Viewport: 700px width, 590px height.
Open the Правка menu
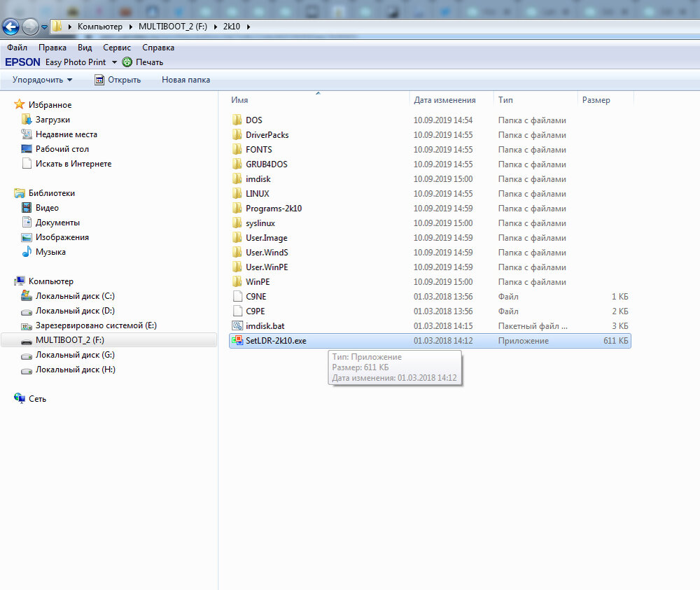pyautogui.click(x=52, y=48)
